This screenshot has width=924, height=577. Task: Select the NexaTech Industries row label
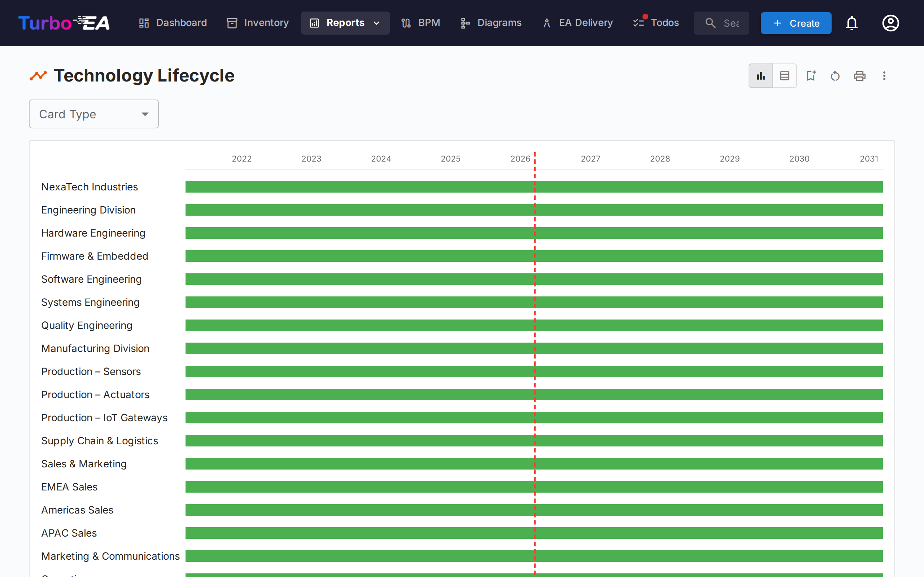tap(90, 186)
